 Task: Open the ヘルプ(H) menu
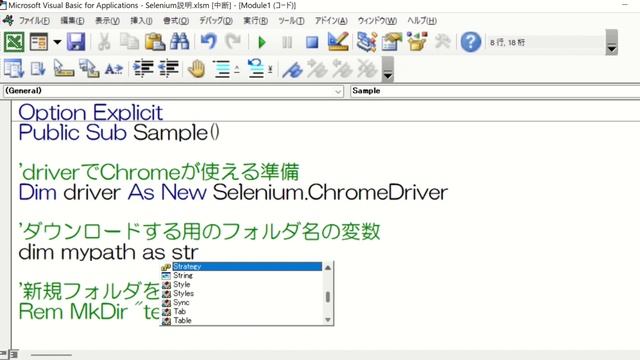(x=422, y=20)
